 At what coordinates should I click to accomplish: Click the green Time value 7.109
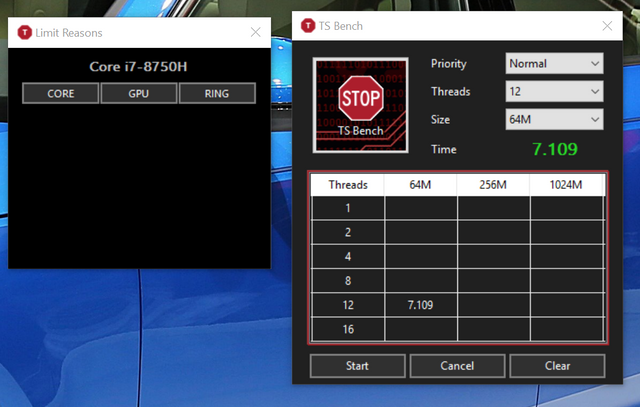555,149
